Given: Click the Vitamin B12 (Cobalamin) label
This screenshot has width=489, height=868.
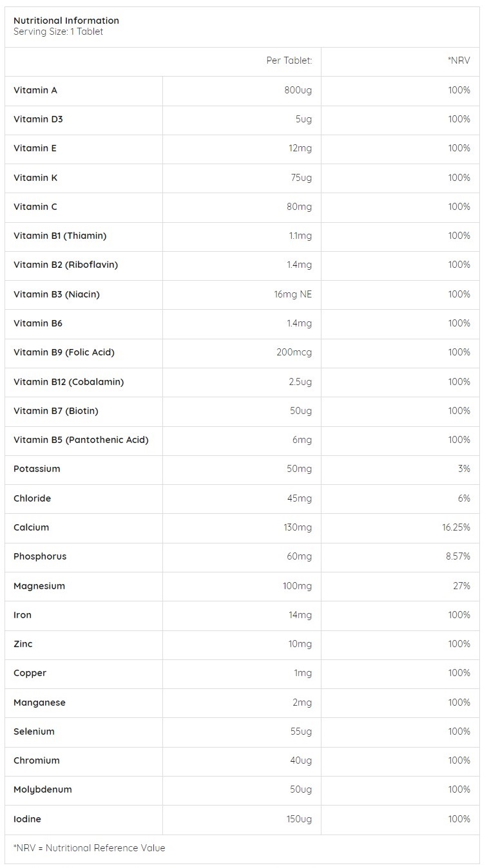Looking at the screenshot, I should pos(68,382).
